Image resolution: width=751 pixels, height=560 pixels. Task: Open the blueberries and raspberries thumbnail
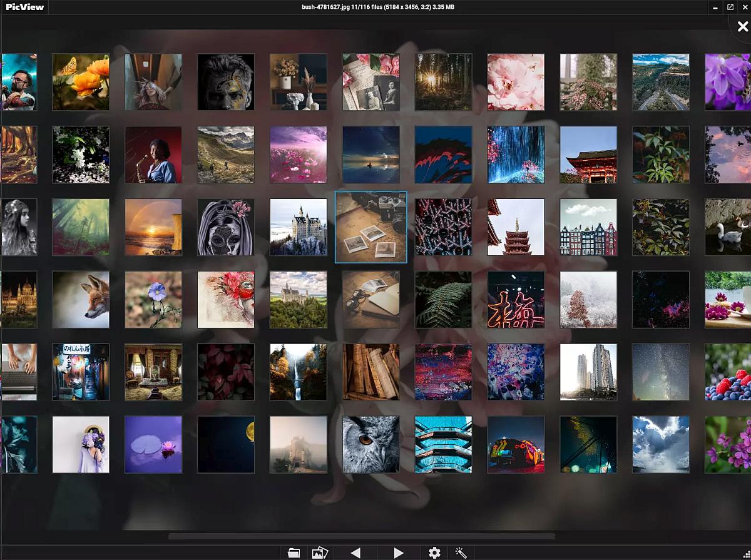(728, 372)
